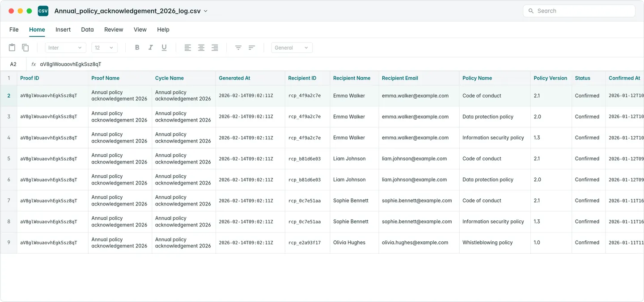Click the policy version 1.0 cell
The width and height of the screenshot is (644, 302).
pyautogui.click(x=551, y=243)
